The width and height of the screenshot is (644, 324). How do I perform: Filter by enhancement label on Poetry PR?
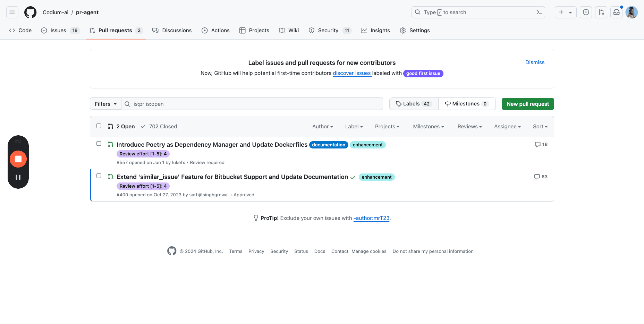(x=368, y=145)
